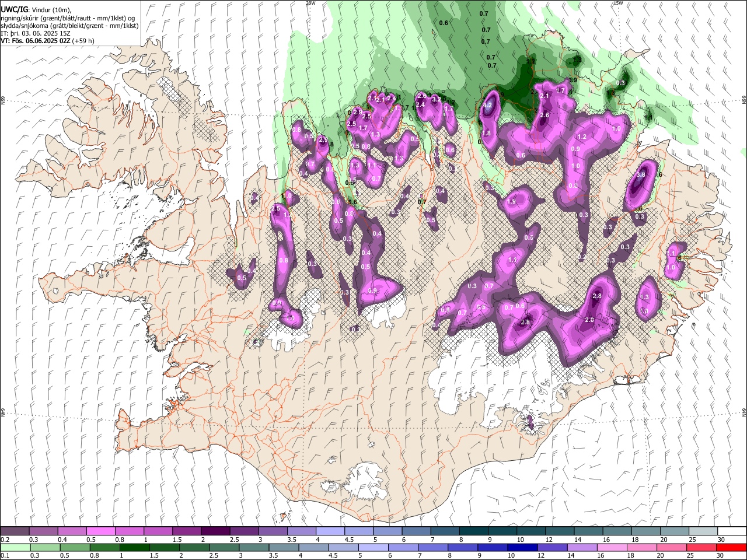Click the 'slydda/snjókoma' legend description line
The height and width of the screenshot is (560, 747).
tap(69, 26)
